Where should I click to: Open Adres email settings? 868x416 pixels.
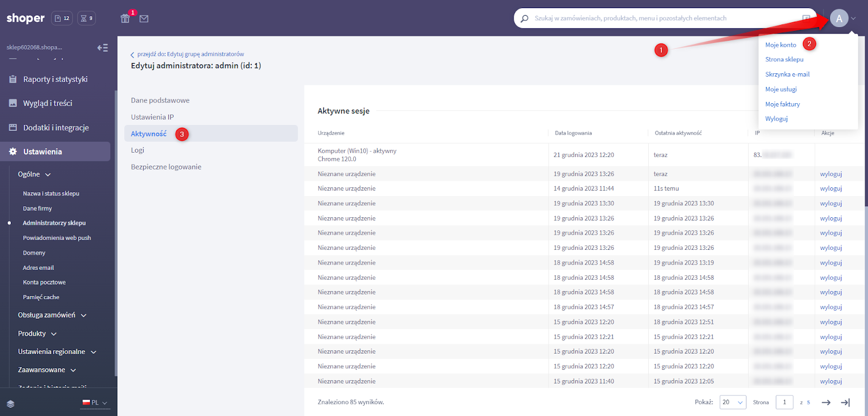[x=39, y=268]
